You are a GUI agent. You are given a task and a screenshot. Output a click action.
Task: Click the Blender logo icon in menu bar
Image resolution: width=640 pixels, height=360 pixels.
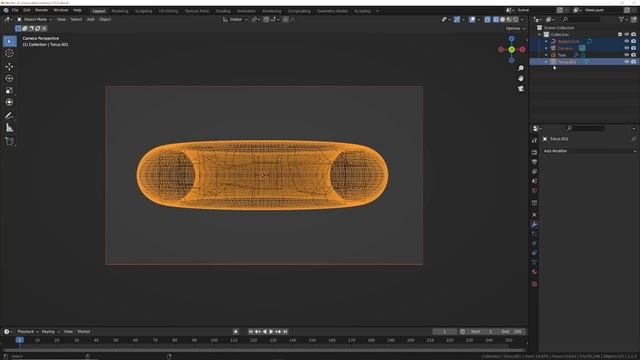coord(6,10)
